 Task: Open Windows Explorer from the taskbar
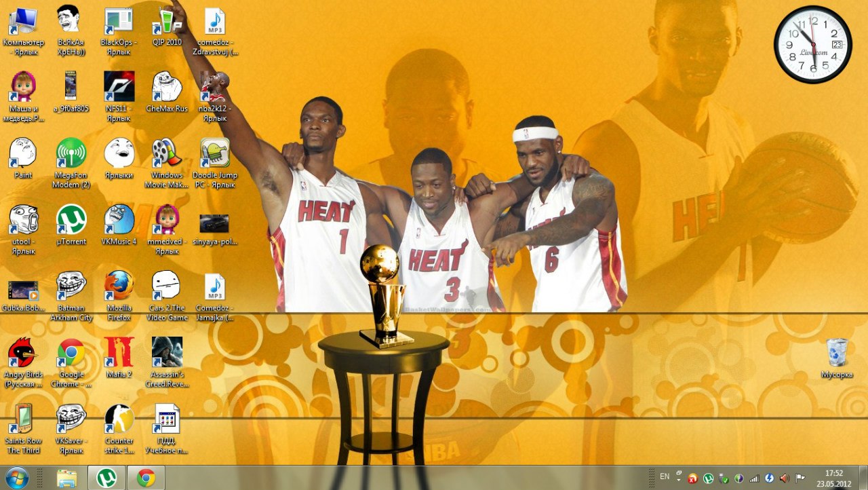click(x=66, y=478)
